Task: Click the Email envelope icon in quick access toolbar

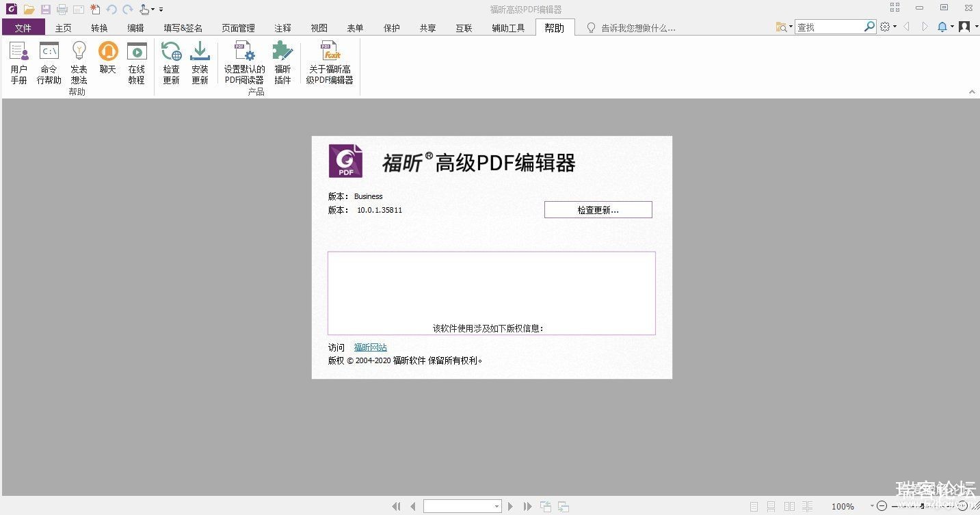Action: (x=79, y=10)
